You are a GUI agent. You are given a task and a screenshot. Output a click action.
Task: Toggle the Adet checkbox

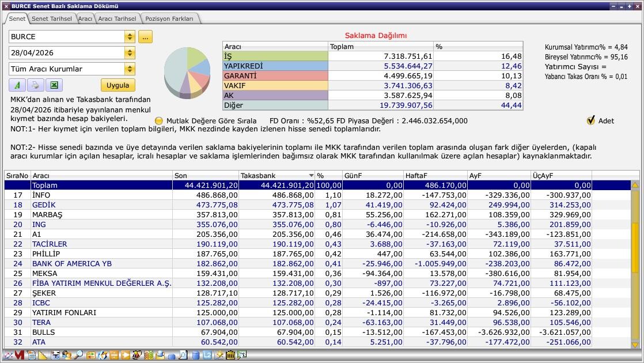pyautogui.click(x=590, y=120)
